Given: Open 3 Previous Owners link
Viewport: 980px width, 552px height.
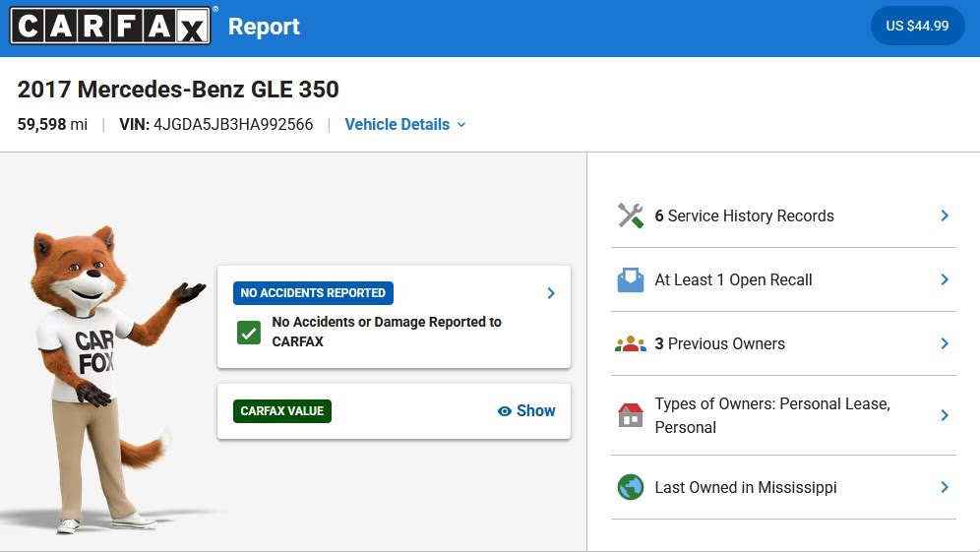Looking at the screenshot, I should [x=783, y=343].
